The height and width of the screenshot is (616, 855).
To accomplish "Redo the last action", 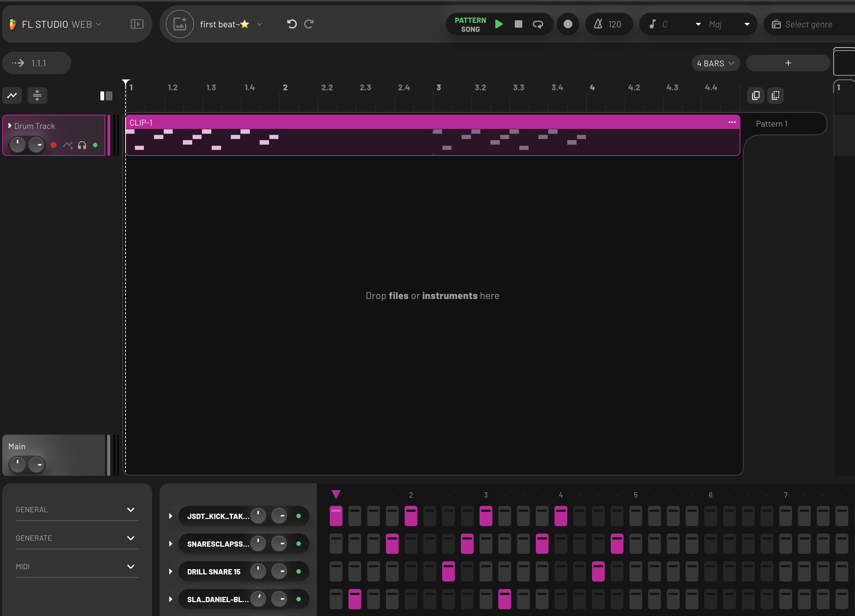I will point(309,24).
